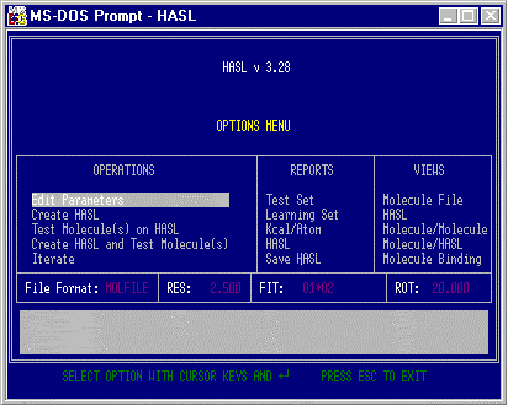Click the ROT value 20.000
Image resolution: width=508 pixels, height=406 pixels.
(x=451, y=288)
